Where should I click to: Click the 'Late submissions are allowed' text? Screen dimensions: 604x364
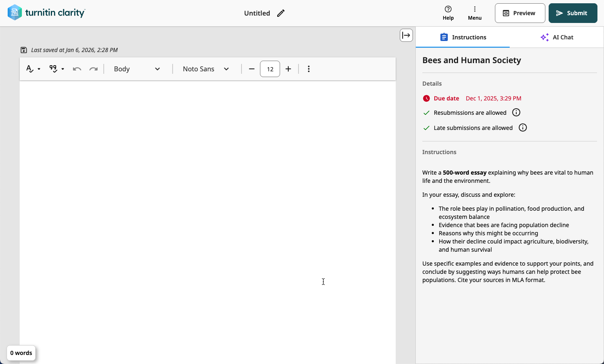pyautogui.click(x=473, y=128)
